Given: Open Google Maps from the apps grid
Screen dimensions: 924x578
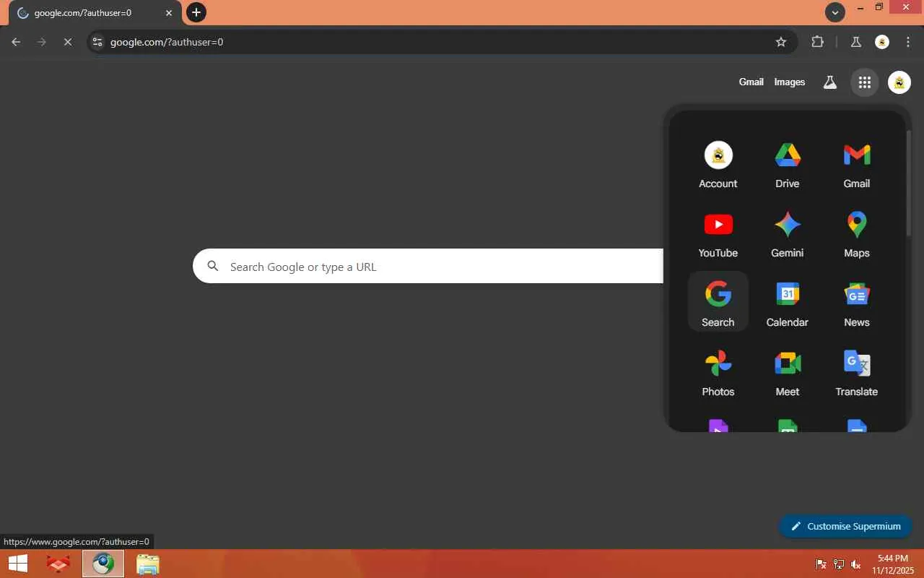Looking at the screenshot, I should (856, 234).
